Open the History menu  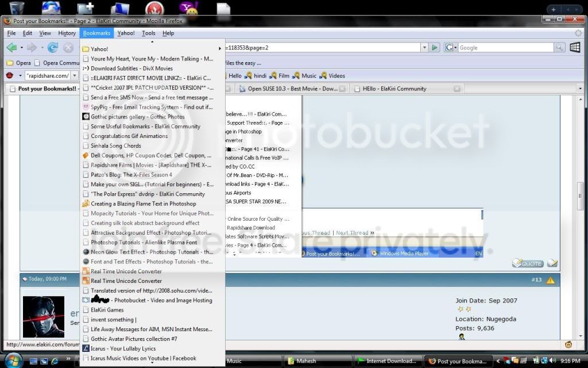(67, 33)
